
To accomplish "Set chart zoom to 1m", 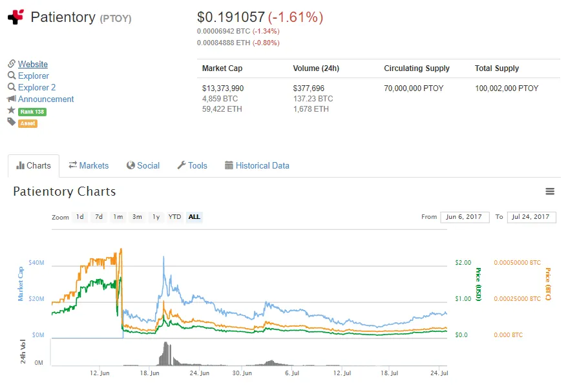I will coord(118,217).
